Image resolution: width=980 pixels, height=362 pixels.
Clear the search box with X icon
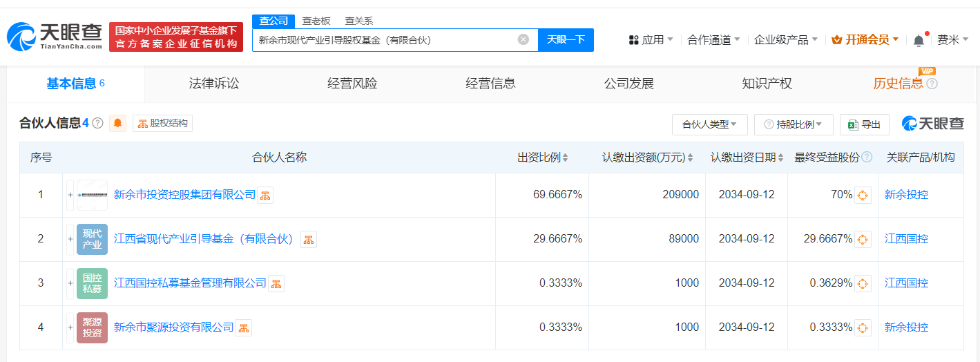point(523,39)
